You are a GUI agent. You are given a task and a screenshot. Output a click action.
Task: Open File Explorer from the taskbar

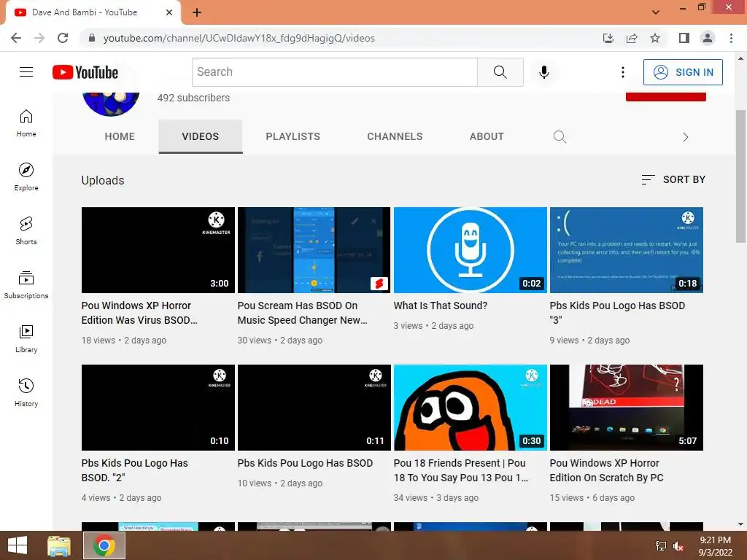point(59,545)
